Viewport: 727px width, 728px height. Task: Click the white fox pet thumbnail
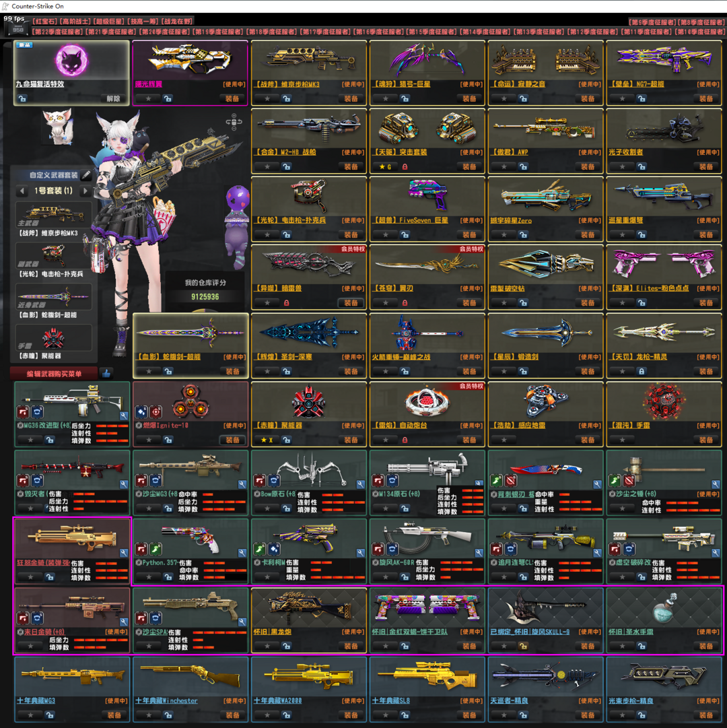coord(57,125)
